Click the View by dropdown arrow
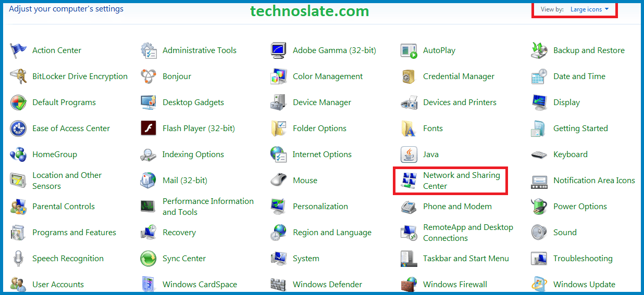This screenshot has width=644, height=295. (606, 9)
